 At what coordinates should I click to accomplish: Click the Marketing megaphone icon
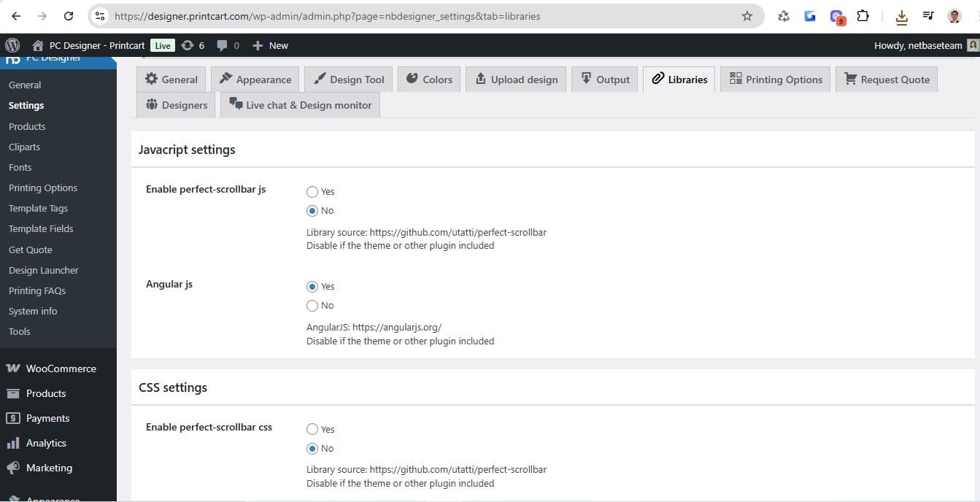click(13, 468)
